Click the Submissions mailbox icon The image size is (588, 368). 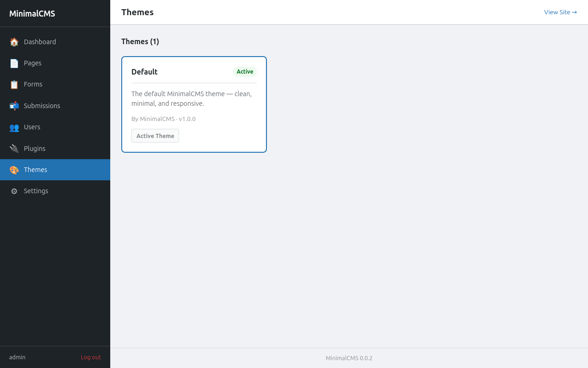click(14, 106)
